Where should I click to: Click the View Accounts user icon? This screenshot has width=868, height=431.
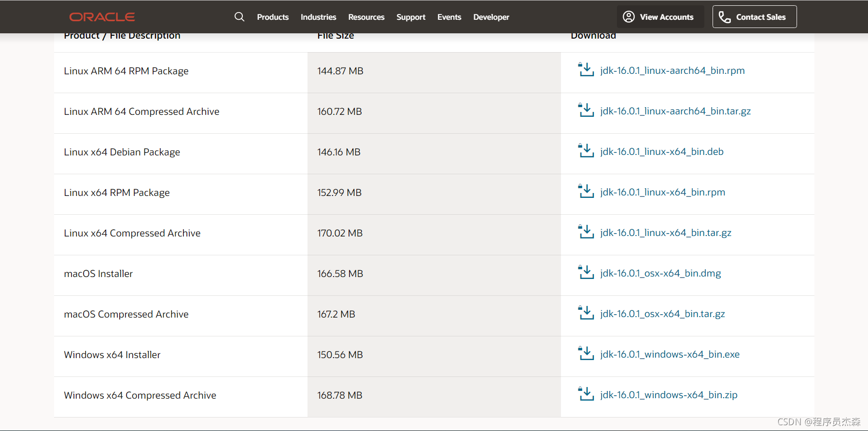coord(629,17)
